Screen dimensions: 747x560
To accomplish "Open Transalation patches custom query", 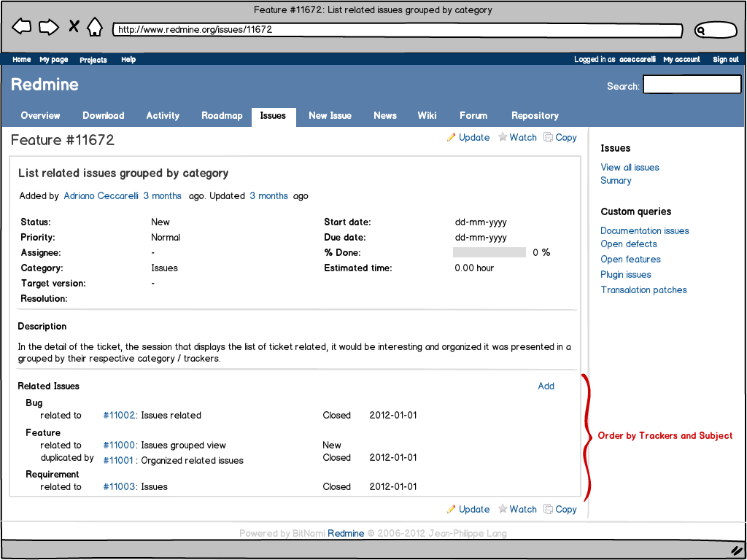I will 643,290.
